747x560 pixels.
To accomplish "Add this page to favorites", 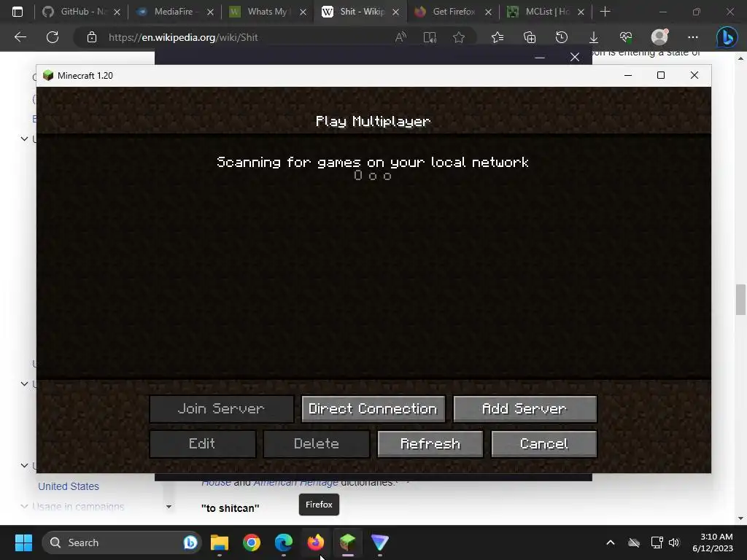I will pyautogui.click(x=459, y=37).
